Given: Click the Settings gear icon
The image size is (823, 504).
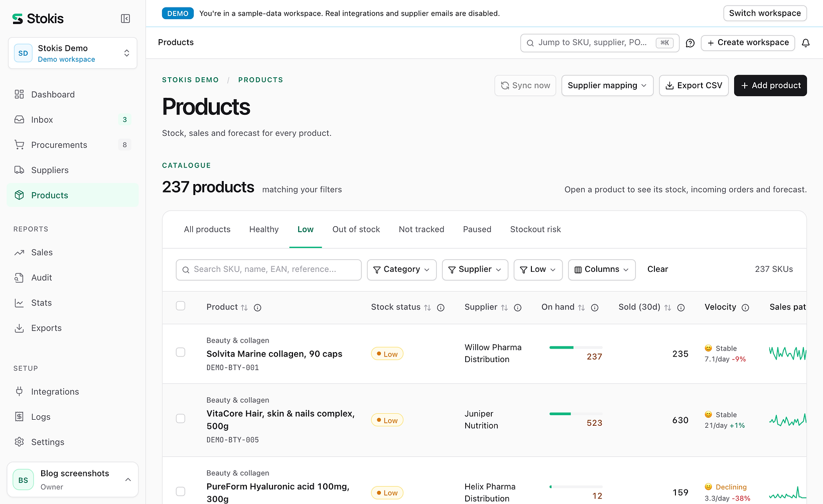Looking at the screenshot, I should 19,442.
